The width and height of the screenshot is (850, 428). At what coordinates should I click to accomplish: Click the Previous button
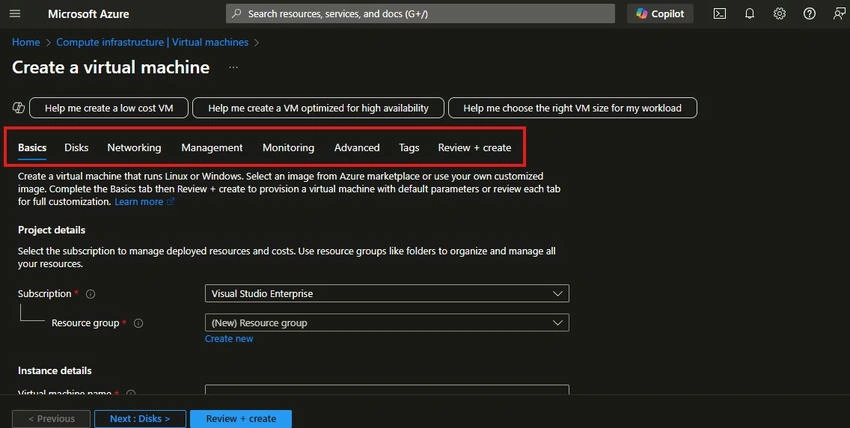click(51, 419)
